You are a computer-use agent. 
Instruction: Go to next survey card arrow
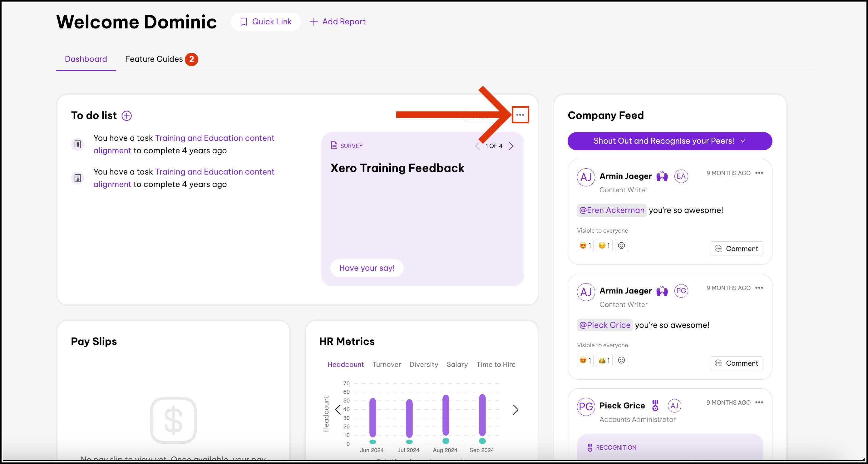[511, 146]
